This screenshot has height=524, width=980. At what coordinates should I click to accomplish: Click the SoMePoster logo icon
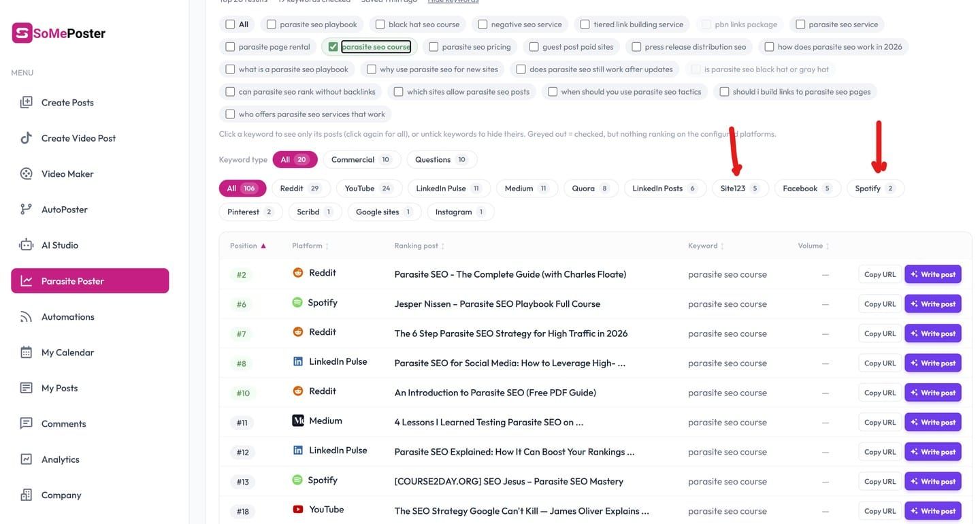22,33
